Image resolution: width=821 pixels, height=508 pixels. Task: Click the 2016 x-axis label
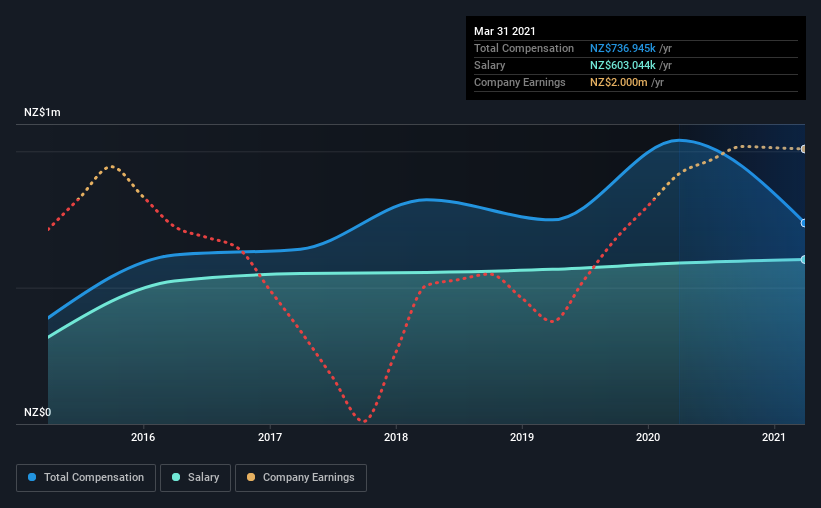tap(143, 437)
